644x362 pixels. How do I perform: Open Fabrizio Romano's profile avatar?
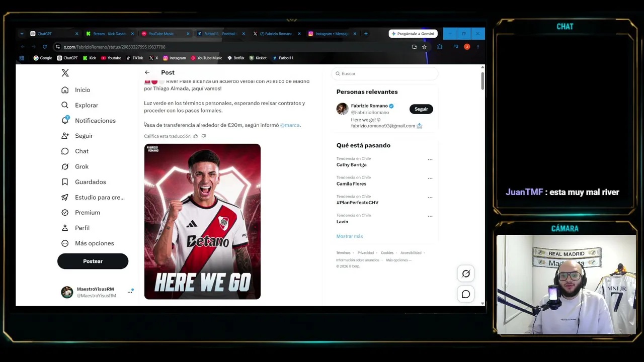[342, 109]
